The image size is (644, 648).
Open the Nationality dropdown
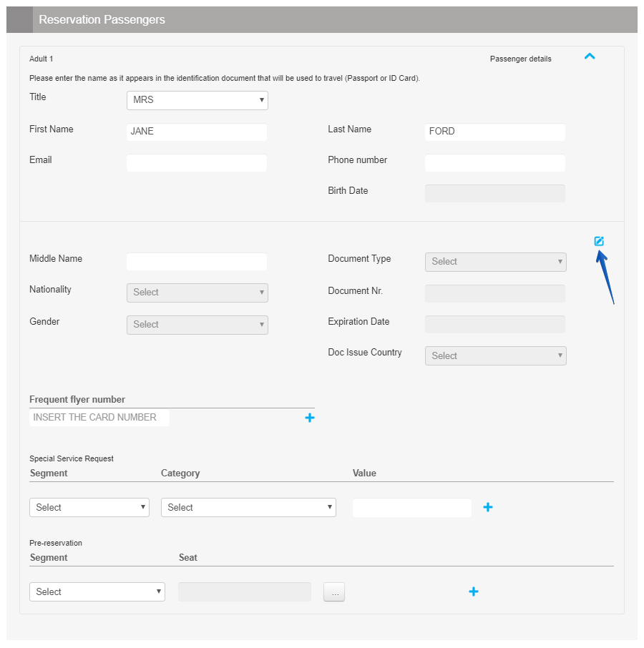point(197,293)
